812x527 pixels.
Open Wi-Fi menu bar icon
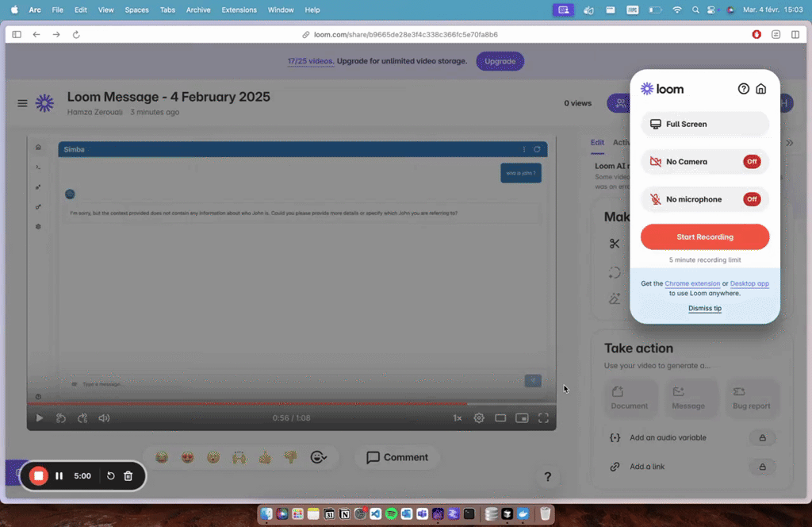[x=677, y=10]
